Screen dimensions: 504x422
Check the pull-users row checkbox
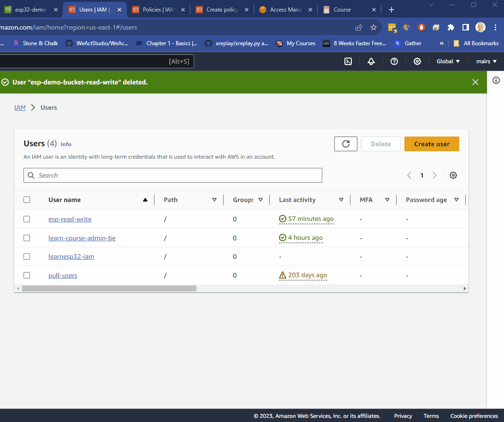27,275
